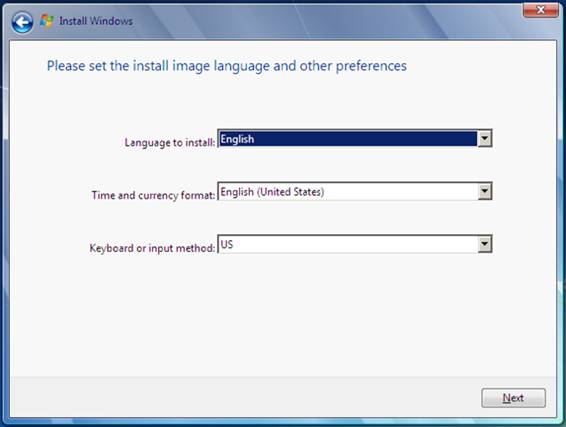Click the 'Install Windows' title text

(96, 21)
